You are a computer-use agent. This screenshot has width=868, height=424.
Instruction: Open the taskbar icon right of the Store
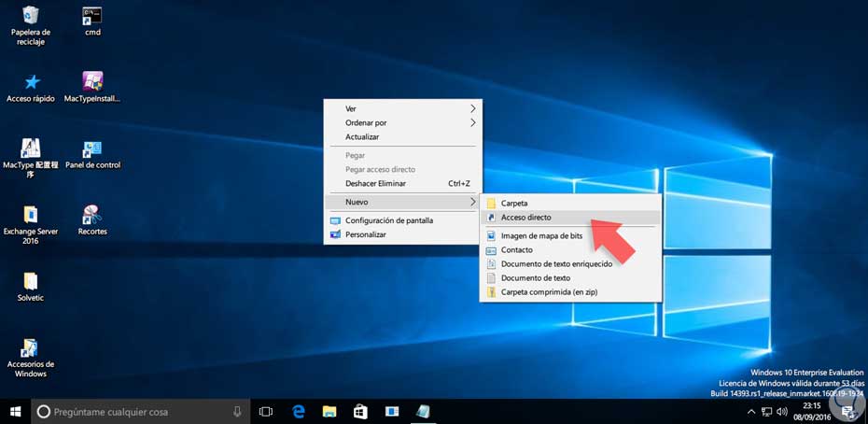point(392,411)
